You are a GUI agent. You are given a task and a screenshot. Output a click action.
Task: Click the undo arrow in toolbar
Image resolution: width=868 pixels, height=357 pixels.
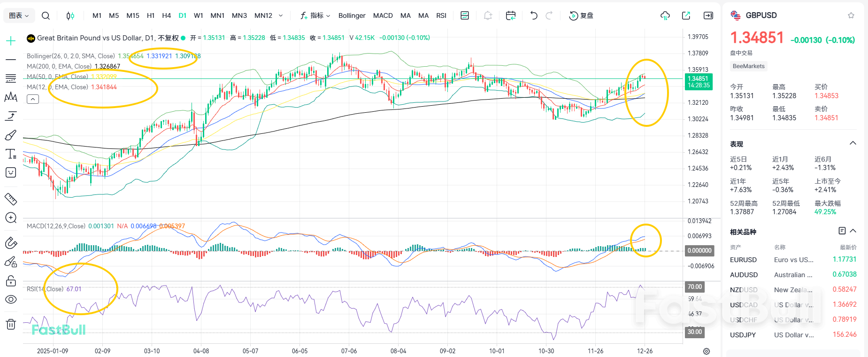coord(534,16)
